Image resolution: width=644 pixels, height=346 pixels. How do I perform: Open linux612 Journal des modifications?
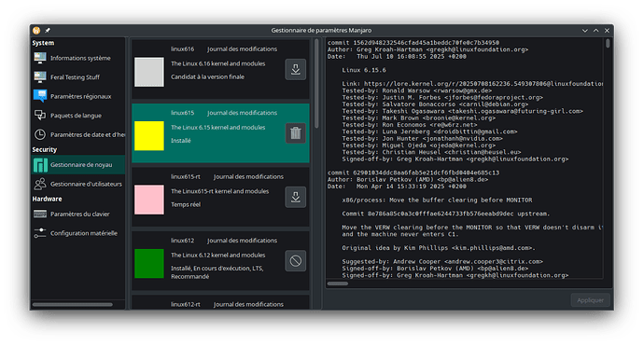click(x=242, y=241)
